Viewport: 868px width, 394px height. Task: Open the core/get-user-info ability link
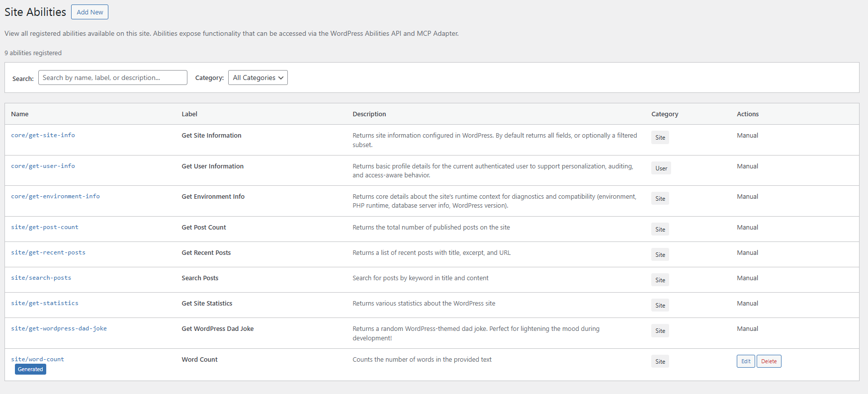click(43, 166)
